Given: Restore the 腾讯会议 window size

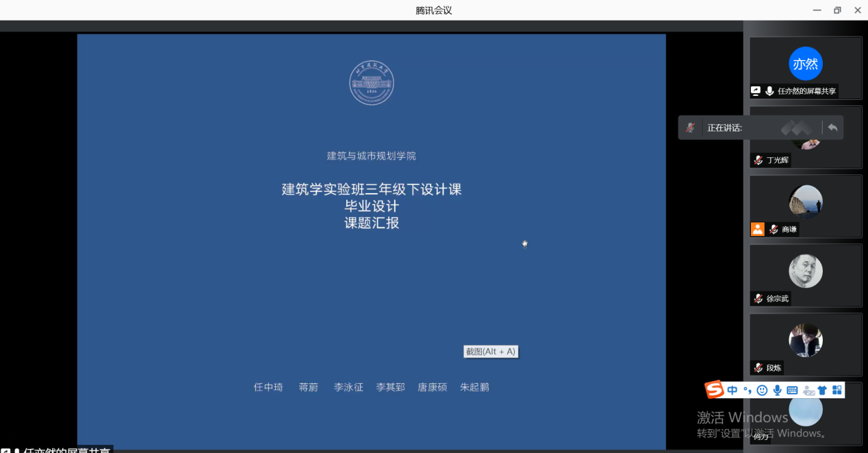Looking at the screenshot, I should pyautogui.click(x=837, y=10).
